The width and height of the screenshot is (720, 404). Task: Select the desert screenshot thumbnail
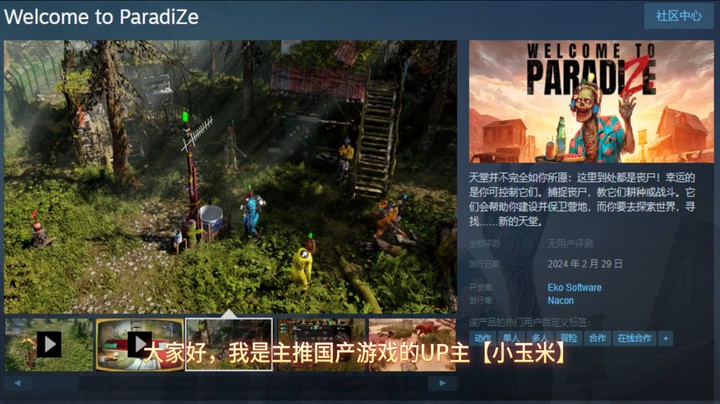click(412, 345)
